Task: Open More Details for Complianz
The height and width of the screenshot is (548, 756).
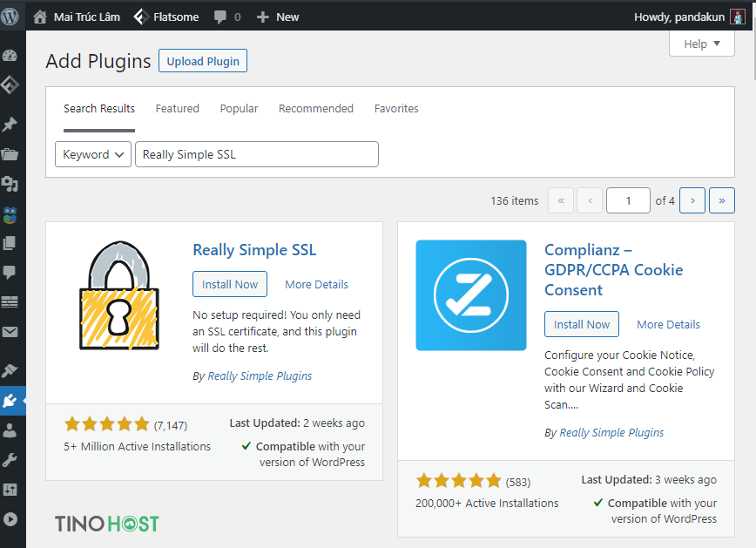Action: click(x=668, y=325)
